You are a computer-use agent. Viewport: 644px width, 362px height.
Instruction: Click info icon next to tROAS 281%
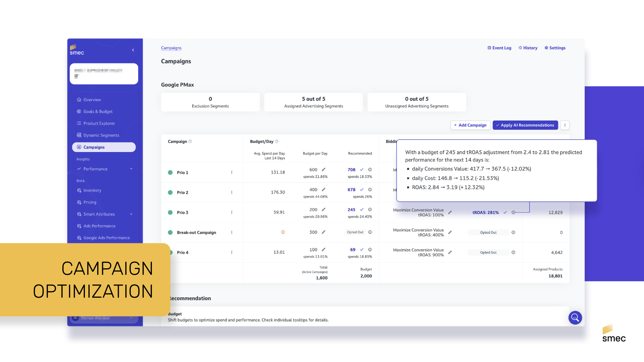[x=513, y=212]
